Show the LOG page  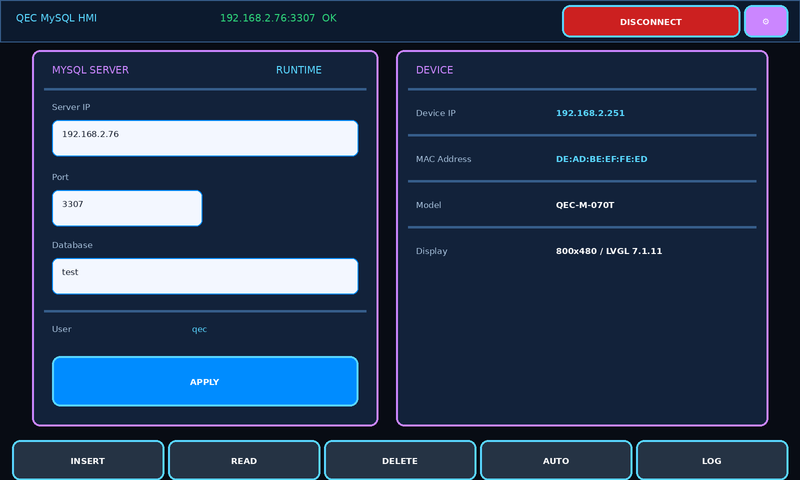pos(712,461)
